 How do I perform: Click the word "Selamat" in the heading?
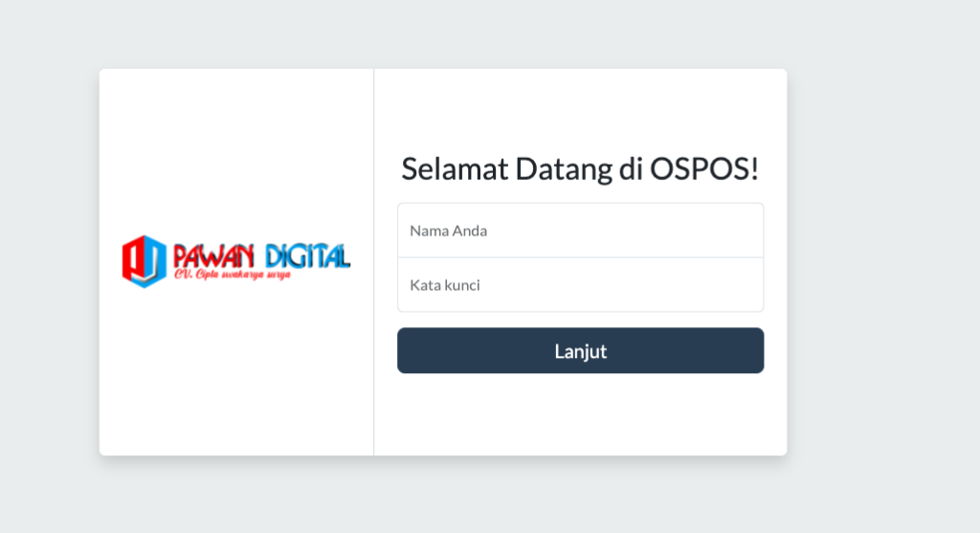454,168
